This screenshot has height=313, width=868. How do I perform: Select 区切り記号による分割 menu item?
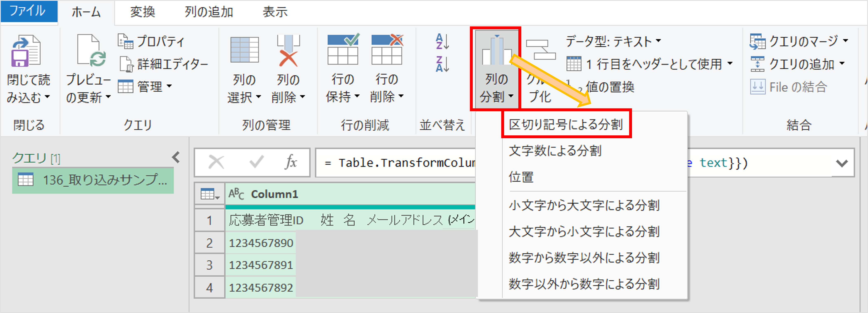tap(566, 124)
